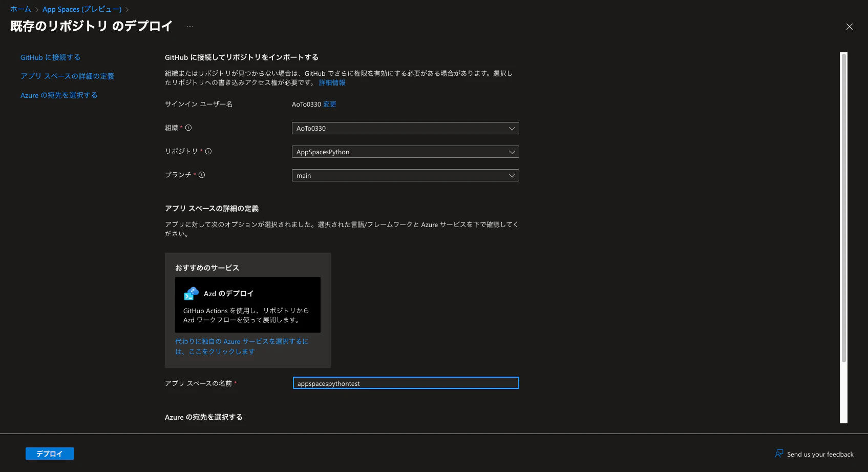Click the Azure の宛先を選択する heading in form
This screenshot has width=868, height=472.
coord(204,417)
